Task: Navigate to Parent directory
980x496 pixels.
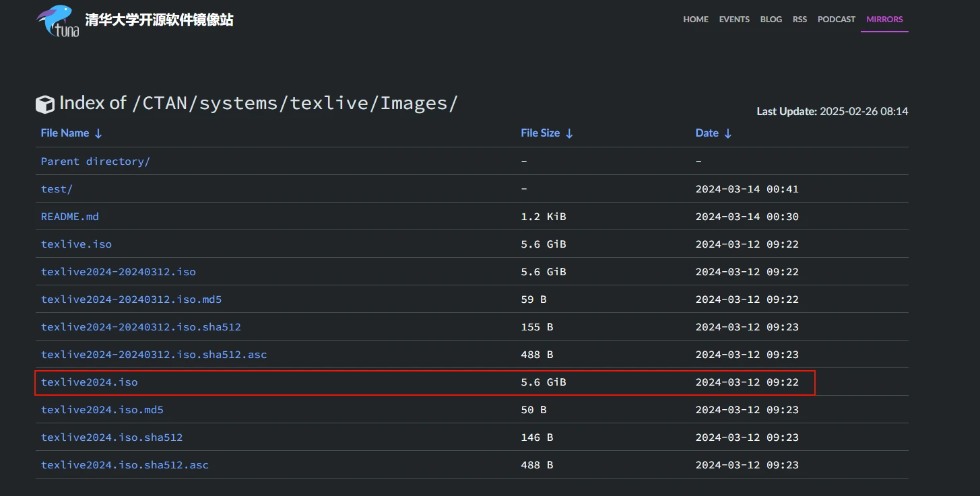Action: click(x=95, y=162)
